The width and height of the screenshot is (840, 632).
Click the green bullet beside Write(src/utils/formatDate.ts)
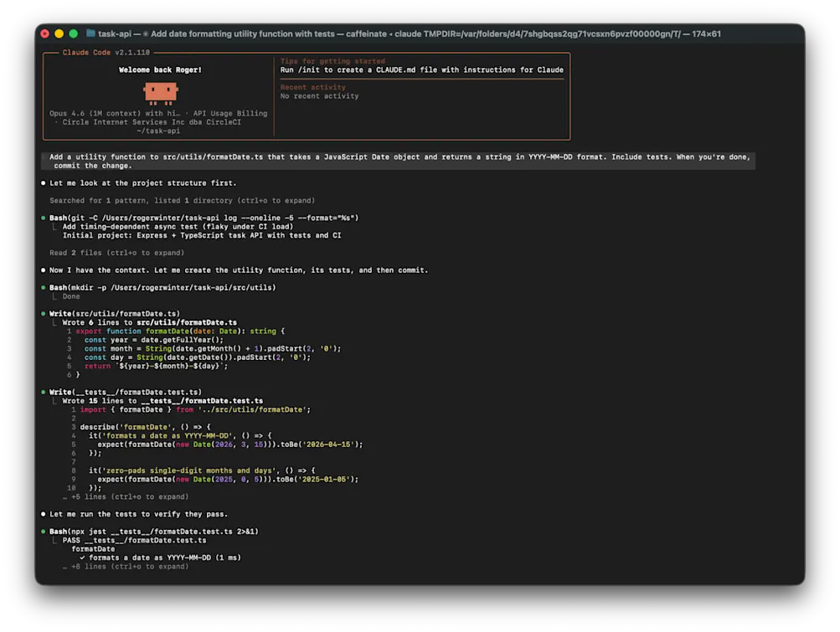pyautogui.click(x=44, y=313)
